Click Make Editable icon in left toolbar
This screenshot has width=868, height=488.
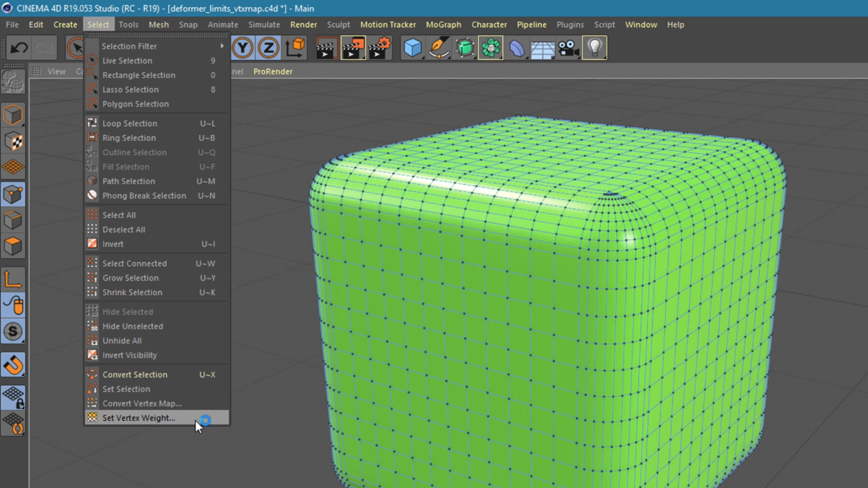[13, 82]
